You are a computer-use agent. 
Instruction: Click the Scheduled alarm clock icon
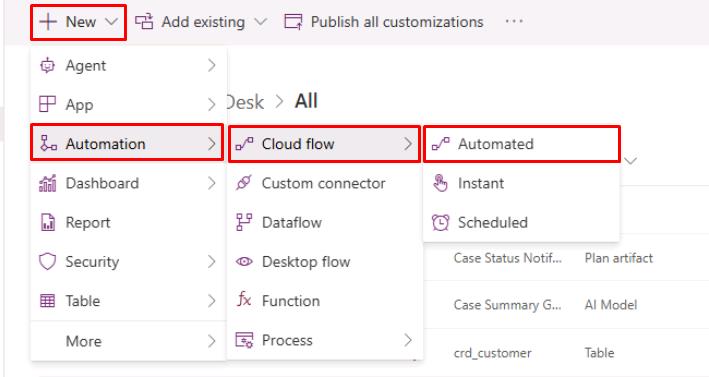pos(440,222)
